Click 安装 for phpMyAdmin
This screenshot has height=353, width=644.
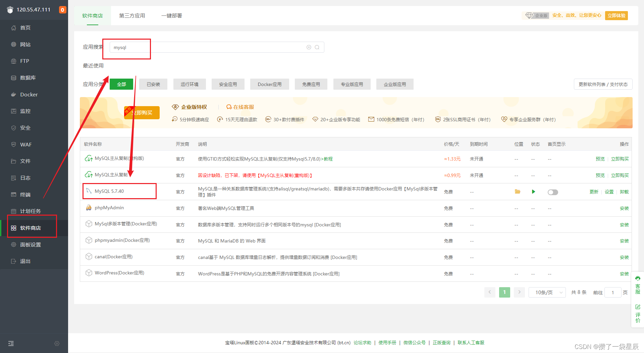pos(624,208)
